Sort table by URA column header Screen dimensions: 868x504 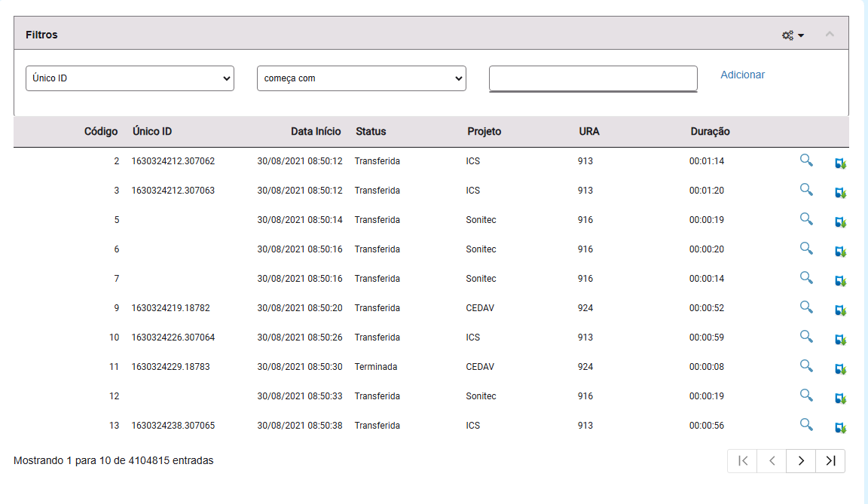pos(589,132)
